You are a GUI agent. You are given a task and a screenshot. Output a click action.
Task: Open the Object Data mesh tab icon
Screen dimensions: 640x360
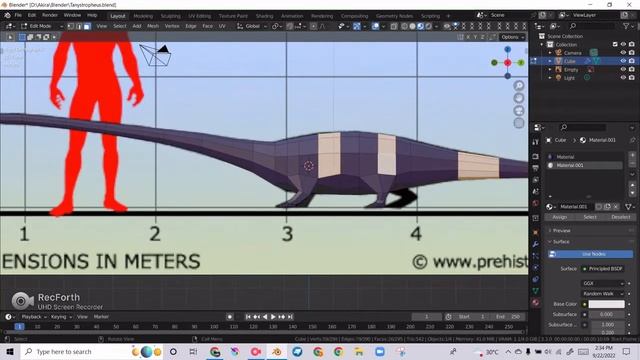(536, 291)
